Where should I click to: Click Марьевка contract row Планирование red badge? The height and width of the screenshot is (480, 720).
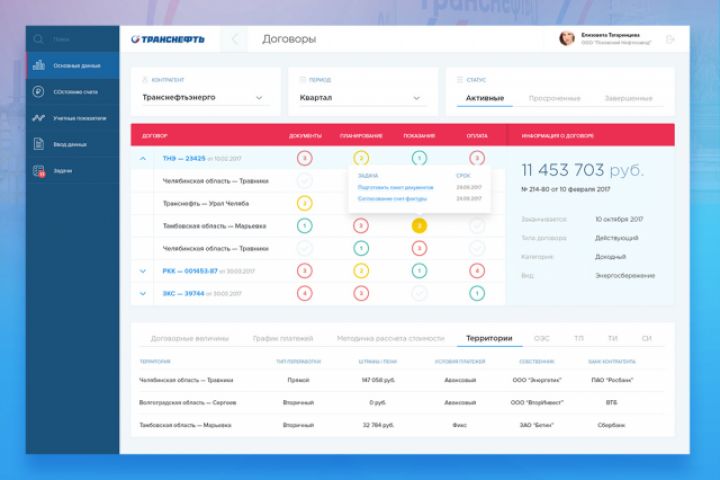(x=361, y=226)
